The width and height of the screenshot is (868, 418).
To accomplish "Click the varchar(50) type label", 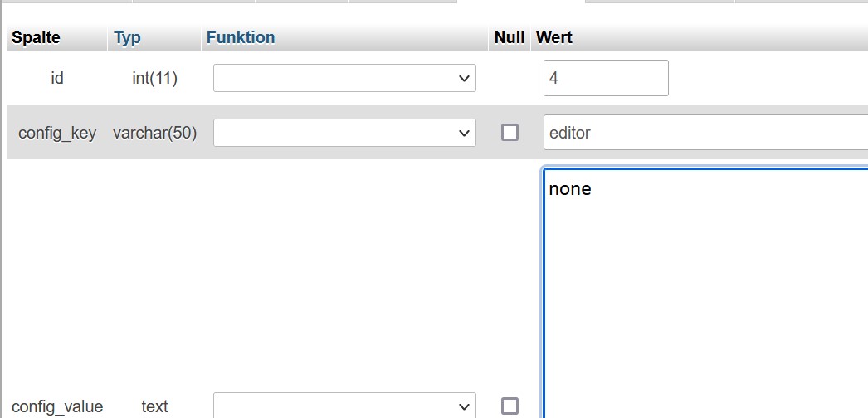I will tap(154, 133).
